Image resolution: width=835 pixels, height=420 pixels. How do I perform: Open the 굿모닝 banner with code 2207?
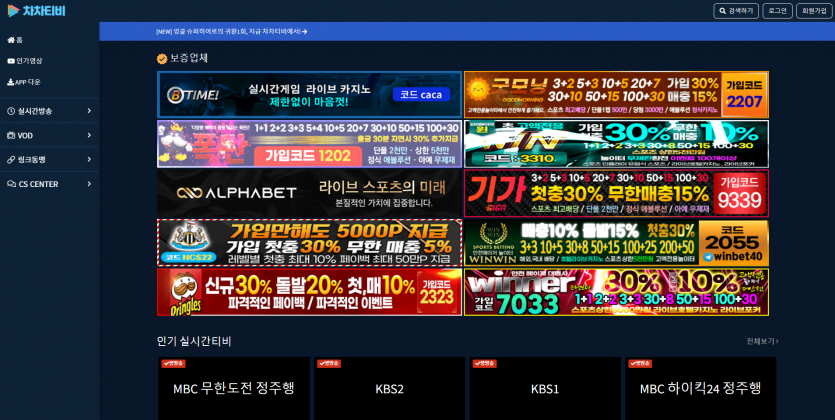(616, 94)
